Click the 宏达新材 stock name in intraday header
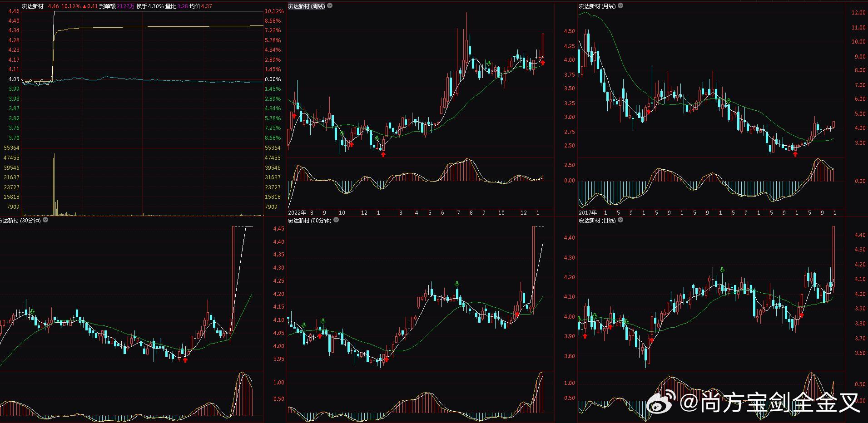 (33, 6)
